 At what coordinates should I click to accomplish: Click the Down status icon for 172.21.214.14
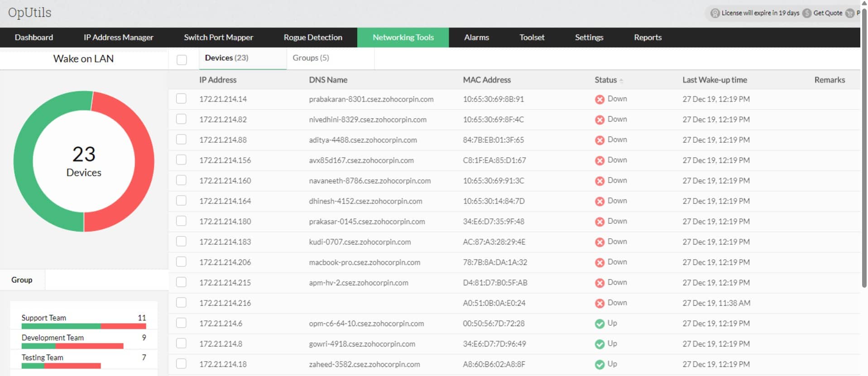[599, 99]
